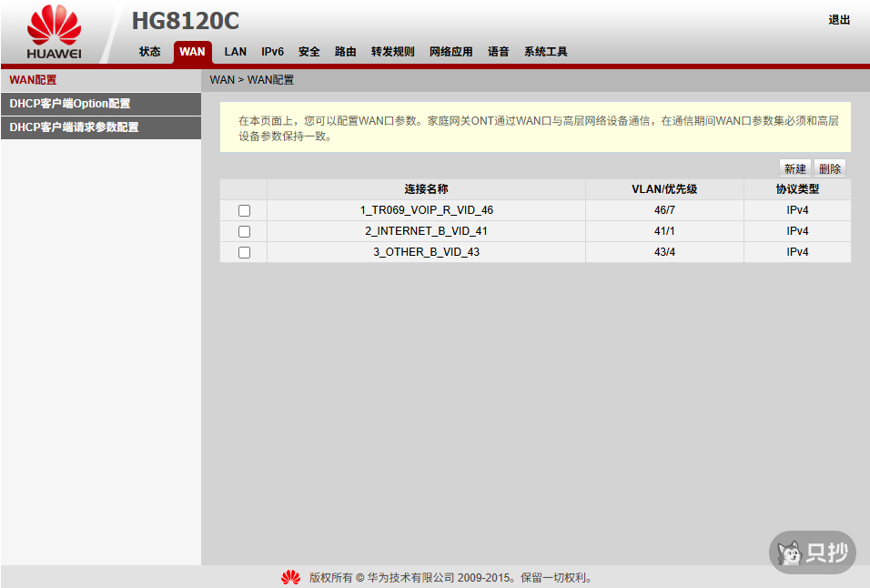Select the WAN tab

[193, 52]
